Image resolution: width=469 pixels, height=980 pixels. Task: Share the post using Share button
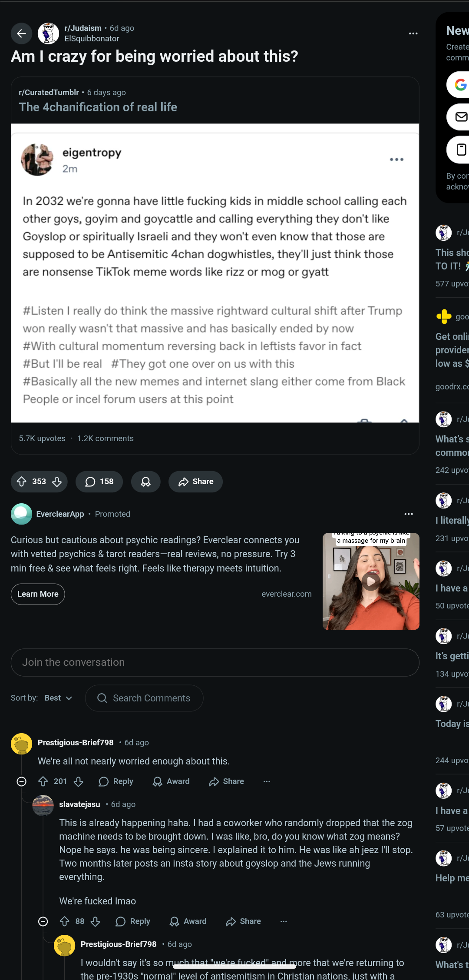[196, 482]
